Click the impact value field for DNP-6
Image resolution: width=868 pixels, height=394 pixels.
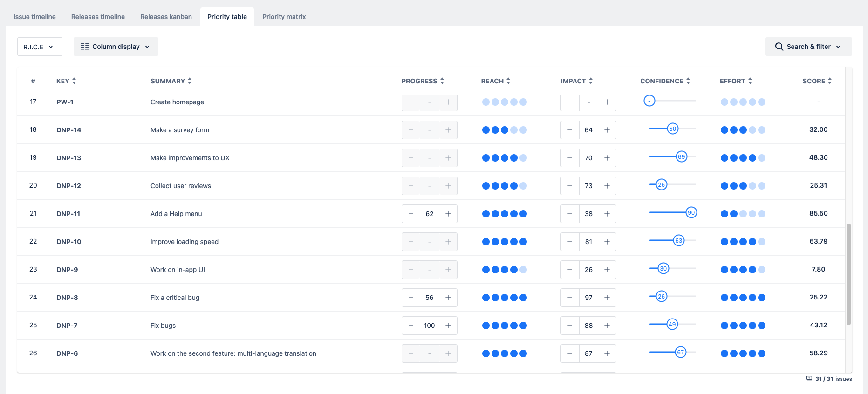click(x=588, y=353)
